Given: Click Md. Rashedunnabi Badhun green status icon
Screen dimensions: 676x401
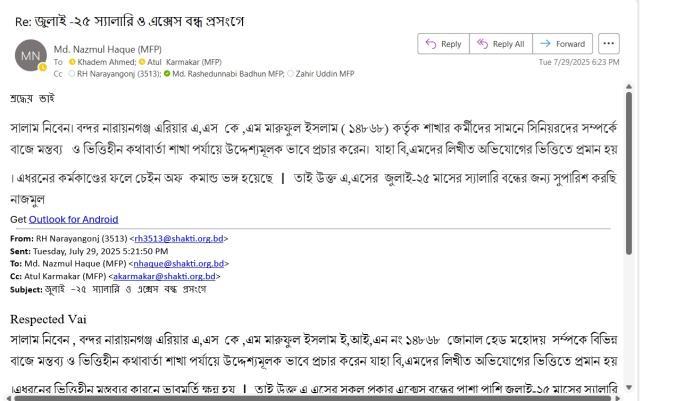Looking at the screenshot, I should point(167,74).
